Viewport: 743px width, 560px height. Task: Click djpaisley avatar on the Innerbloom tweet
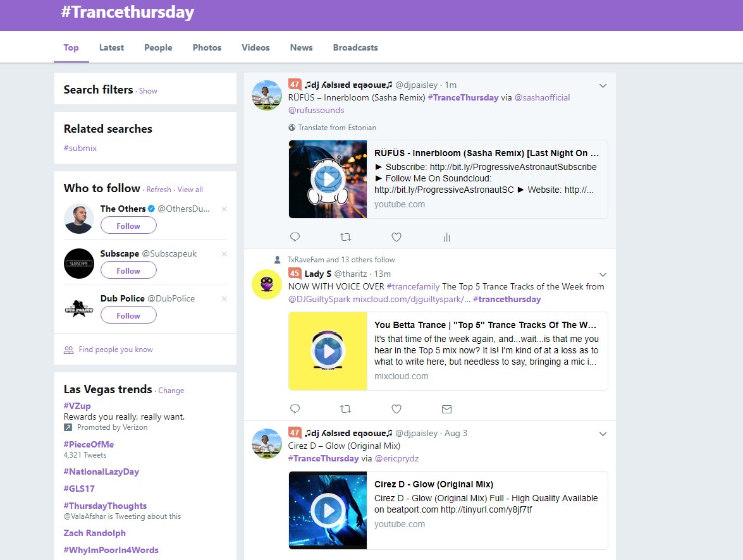coord(266,95)
